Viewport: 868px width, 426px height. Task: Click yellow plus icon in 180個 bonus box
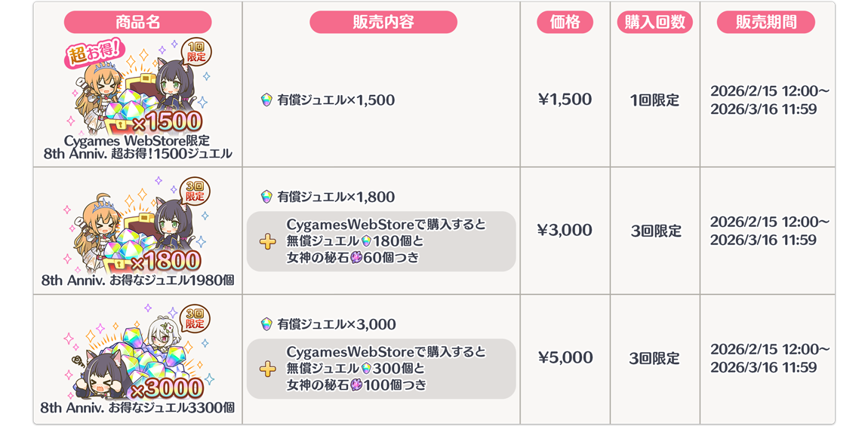267,241
